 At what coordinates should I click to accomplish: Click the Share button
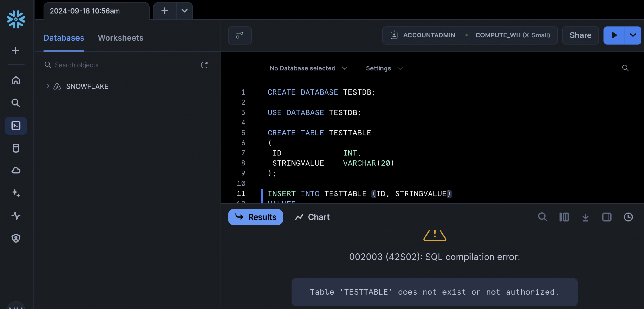[x=580, y=35]
